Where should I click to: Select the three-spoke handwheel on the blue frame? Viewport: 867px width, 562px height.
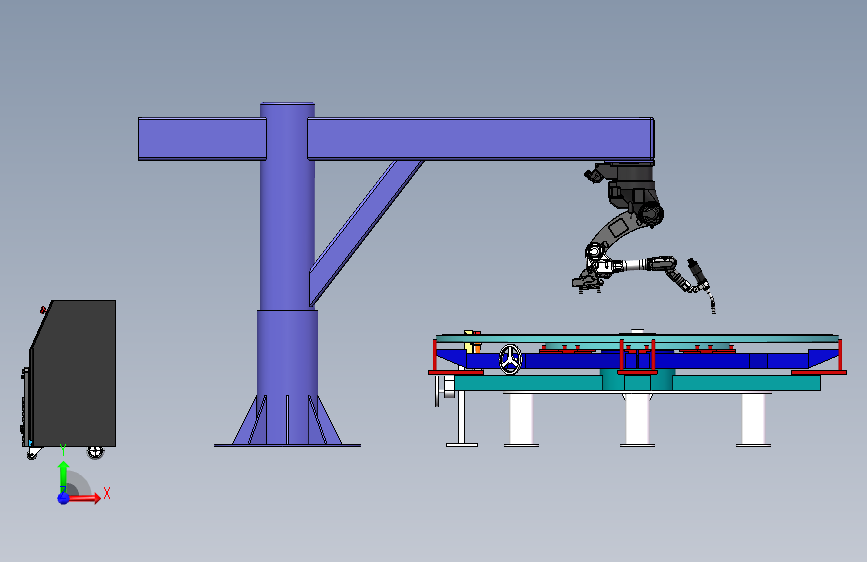coord(510,359)
